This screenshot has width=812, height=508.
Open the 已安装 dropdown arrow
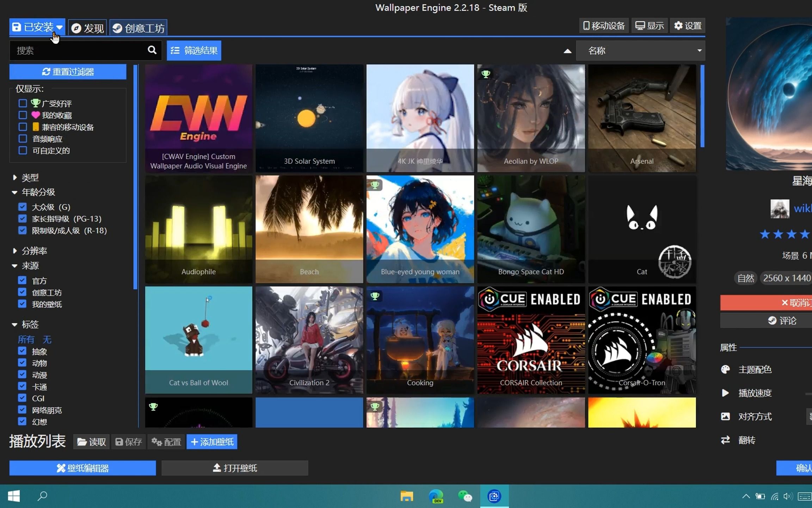pos(60,27)
